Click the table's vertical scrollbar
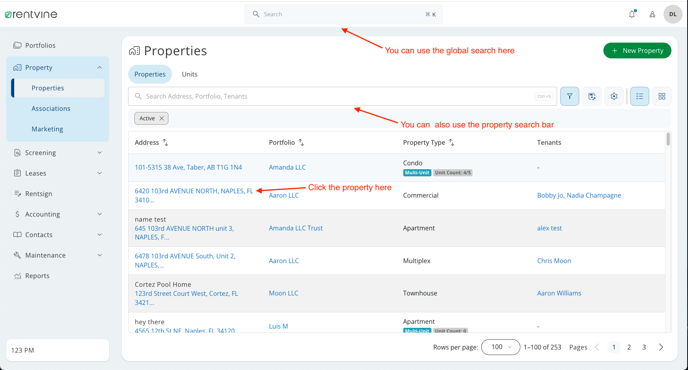This screenshot has height=370, width=688. 668,140
